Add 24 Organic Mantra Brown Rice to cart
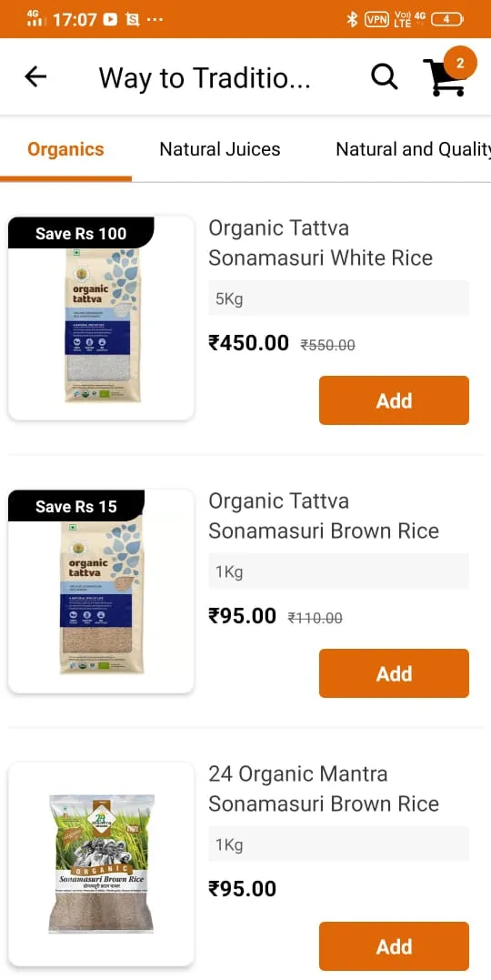Screen dimensions: 491x980 tap(395, 946)
